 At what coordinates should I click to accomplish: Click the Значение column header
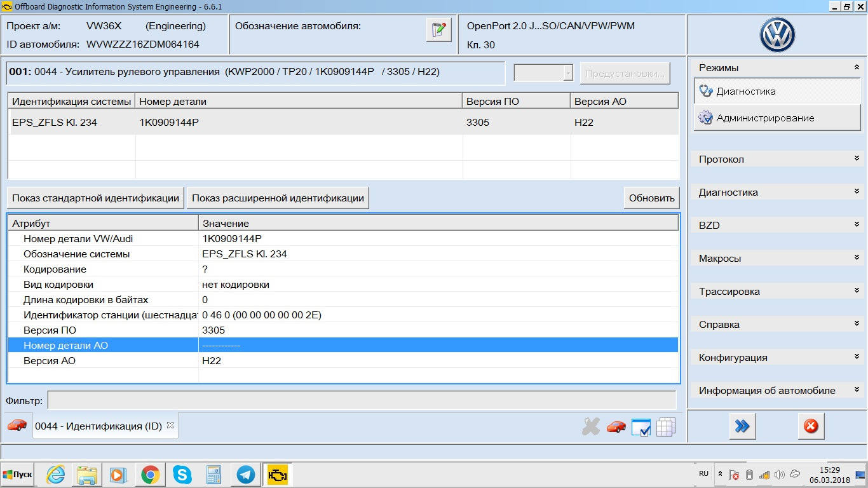[438, 223]
